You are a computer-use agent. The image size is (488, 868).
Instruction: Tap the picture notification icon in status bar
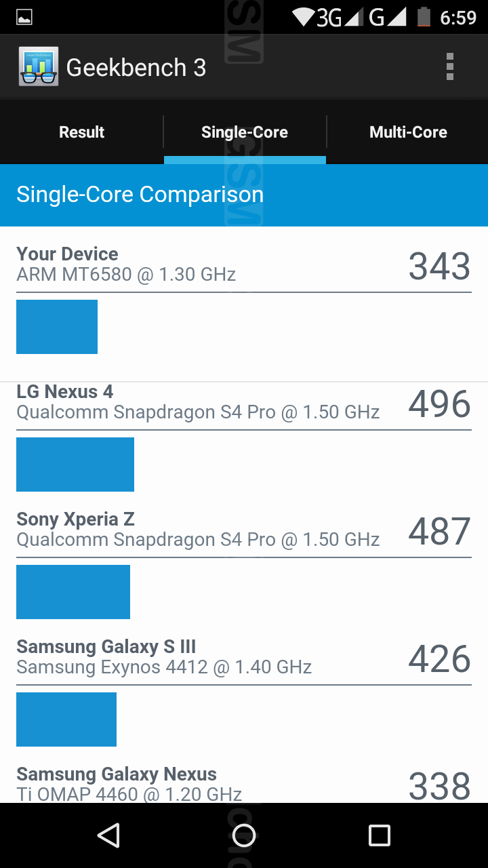click(x=24, y=18)
